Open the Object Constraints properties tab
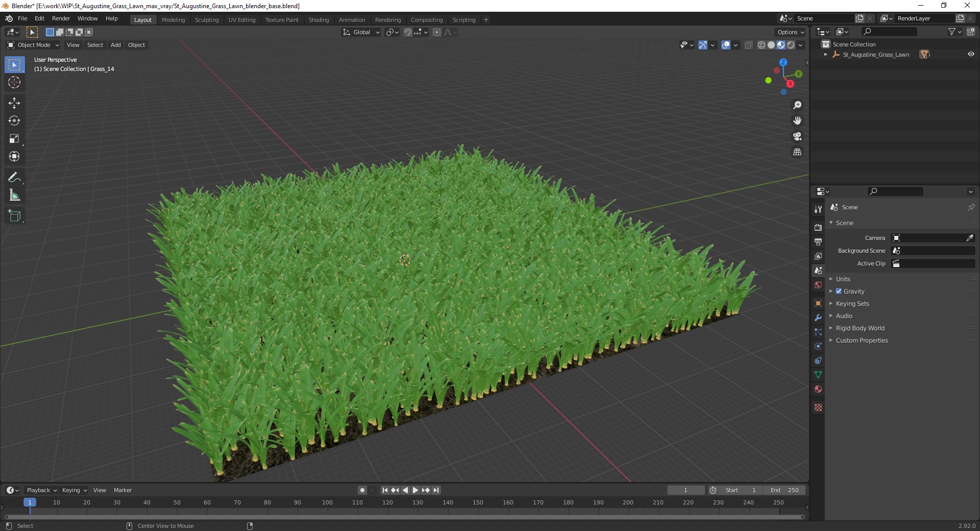Screen dimensions: 980x531 [818, 360]
